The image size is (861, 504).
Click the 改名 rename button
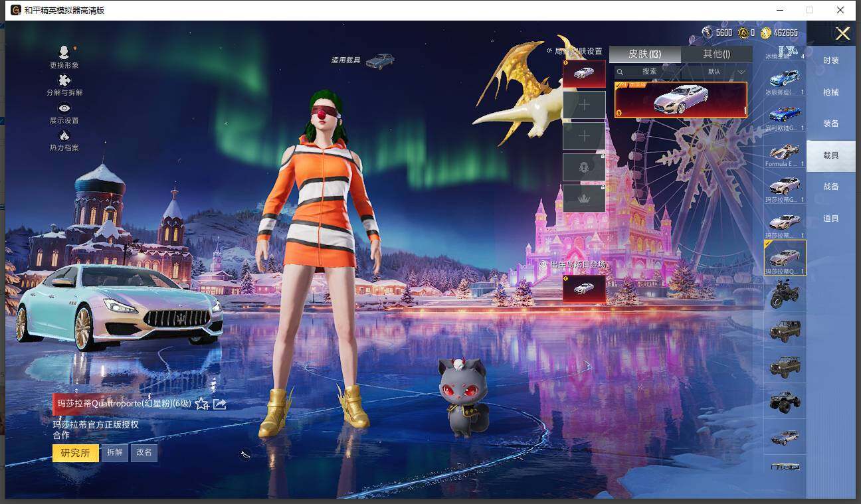144,453
